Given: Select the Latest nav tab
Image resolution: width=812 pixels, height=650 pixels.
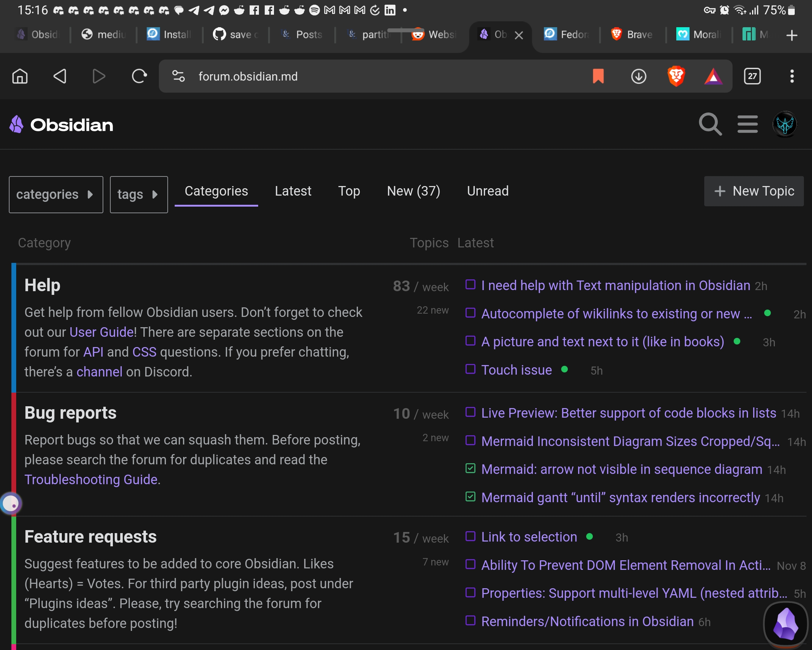Looking at the screenshot, I should [x=293, y=191].
